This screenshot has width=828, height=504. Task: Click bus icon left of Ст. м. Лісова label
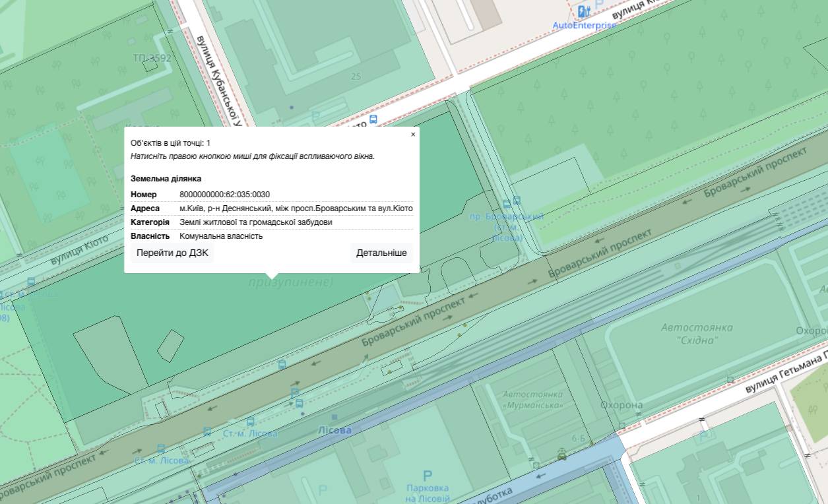207,431
